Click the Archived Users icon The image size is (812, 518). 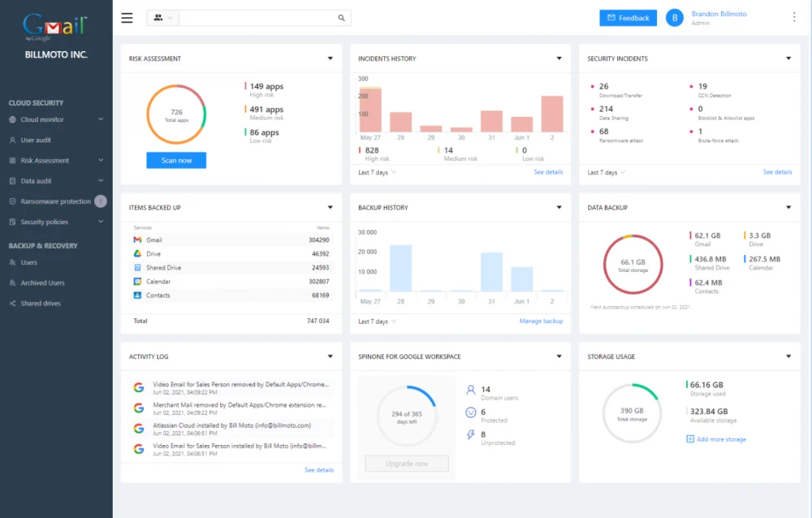tap(12, 283)
